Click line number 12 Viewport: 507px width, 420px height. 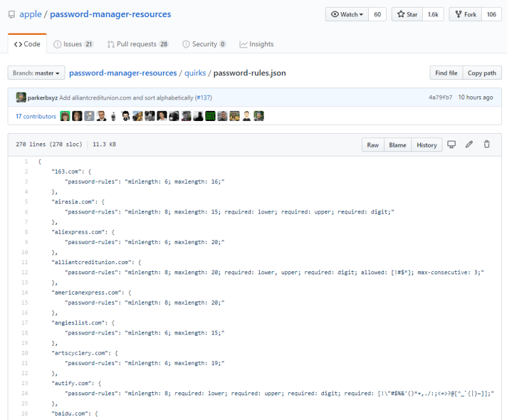25,272
